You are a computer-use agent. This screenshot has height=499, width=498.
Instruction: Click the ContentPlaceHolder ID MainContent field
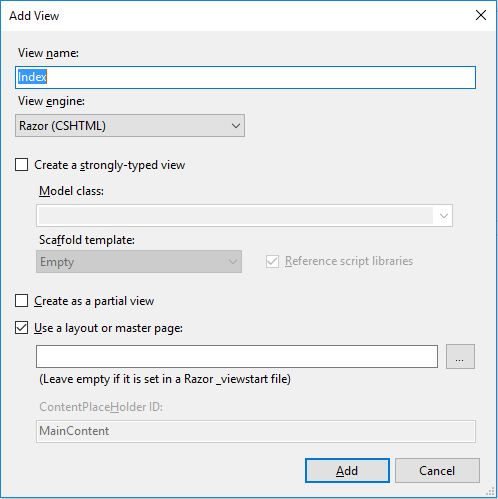point(256,431)
